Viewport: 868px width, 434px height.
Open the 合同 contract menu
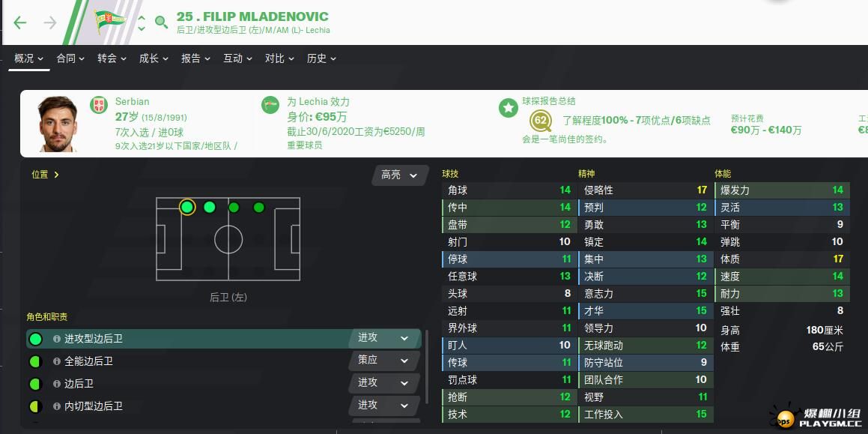70,58
